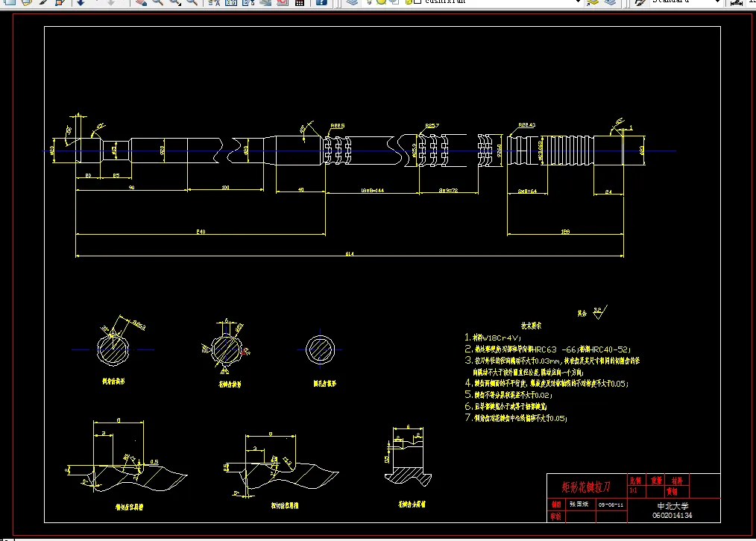Open Help via the blue question-mark icon
The image size is (756, 541).
click(321, 2)
